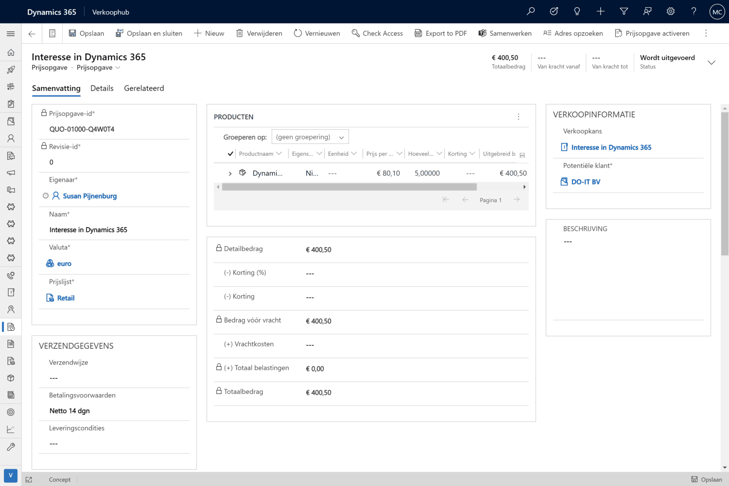Open the phone call sidebar icon
The height and width of the screenshot is (486, 729).
(x=11, y=275)
